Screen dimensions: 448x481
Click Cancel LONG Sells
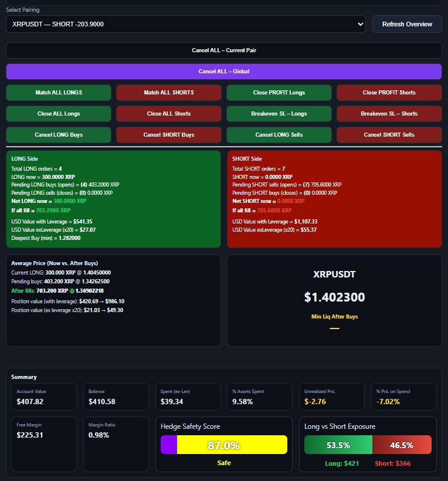pos(279,135)
